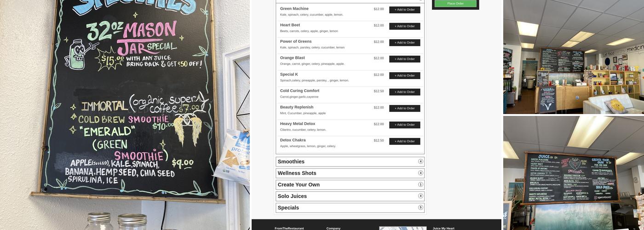
Task: Open the juice bar interior photo
Action: 574,57
